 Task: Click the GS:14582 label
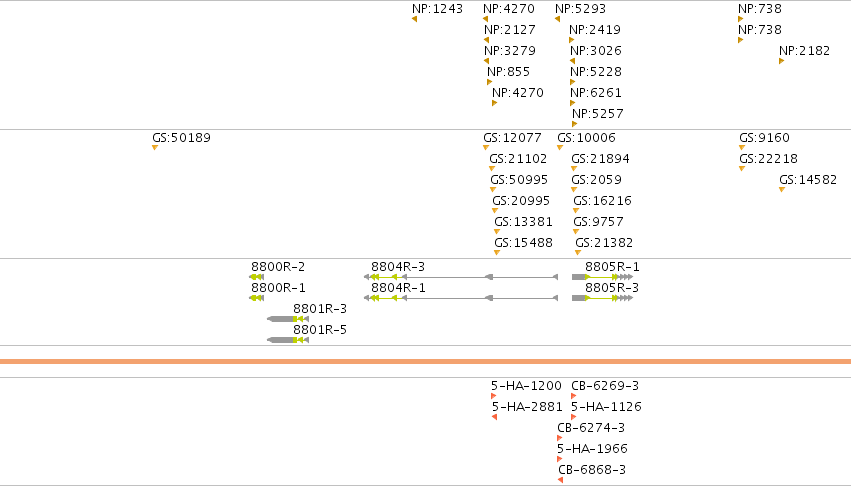click(808, 180)
